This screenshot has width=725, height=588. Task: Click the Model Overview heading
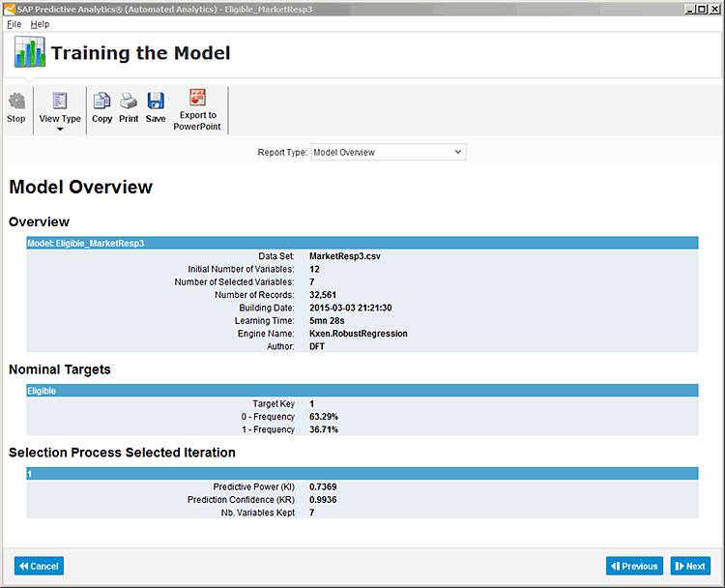[x=80, y=187]
